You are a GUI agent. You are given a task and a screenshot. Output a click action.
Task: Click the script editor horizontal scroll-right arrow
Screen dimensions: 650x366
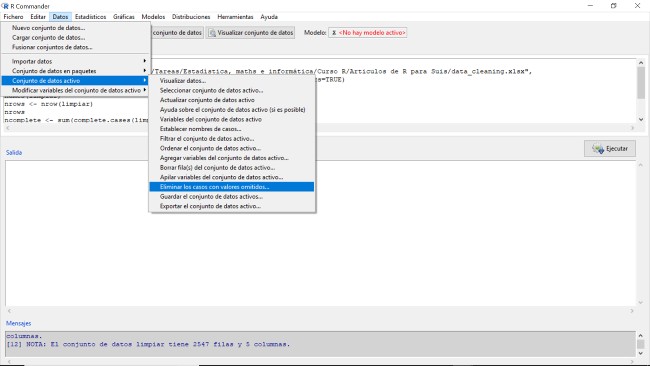pos(632,128)
